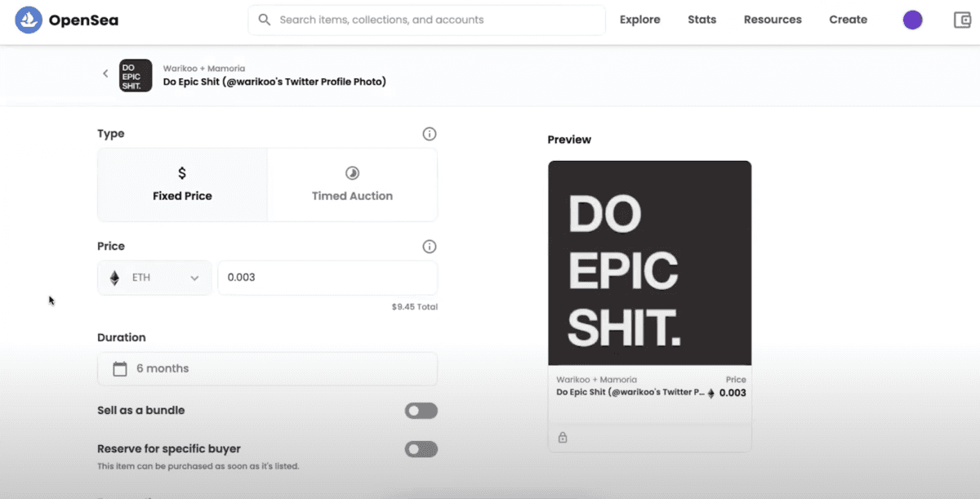
Task: Choose the Fixed Price listing type
Action: point(182,185)
